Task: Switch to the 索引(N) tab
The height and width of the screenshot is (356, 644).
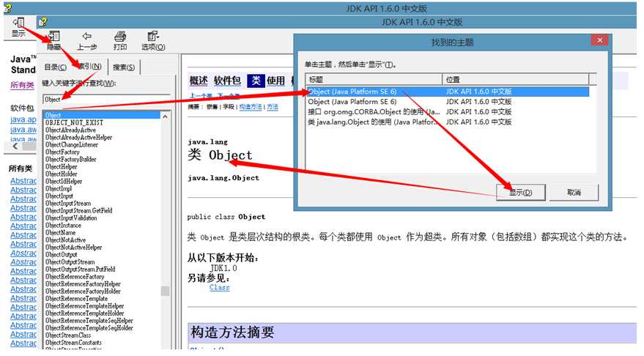Action: pyautogui.click(x=89, y=66)
